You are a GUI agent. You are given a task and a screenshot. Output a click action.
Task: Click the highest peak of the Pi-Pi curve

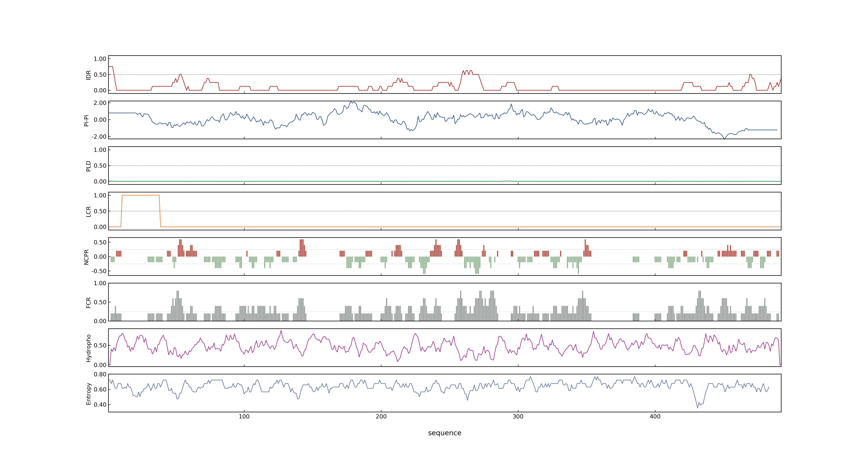tap(351, 101)
